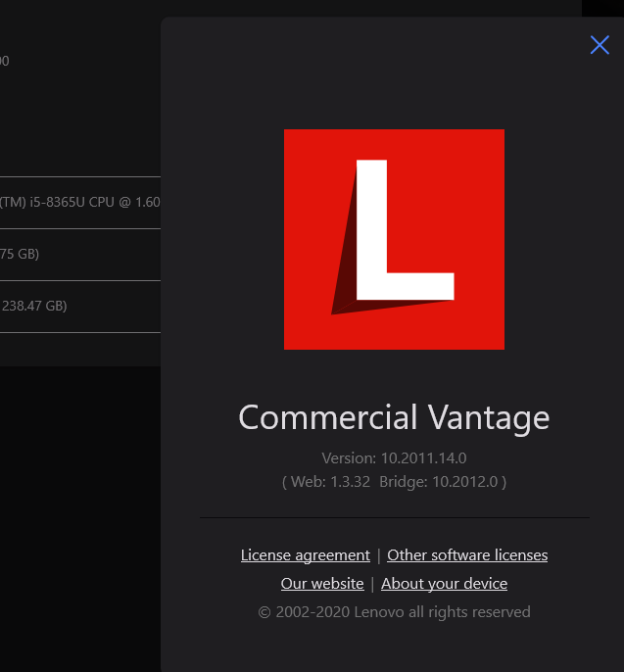This screenshot has width=624, height=672.
Task: Close the About dialog with the X
Action: [600, 45]
